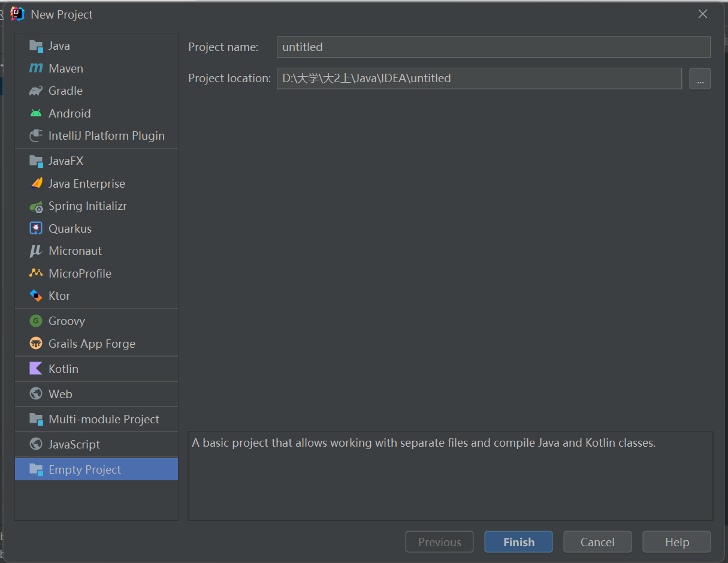Click the Cancel button

click(597, 542)
